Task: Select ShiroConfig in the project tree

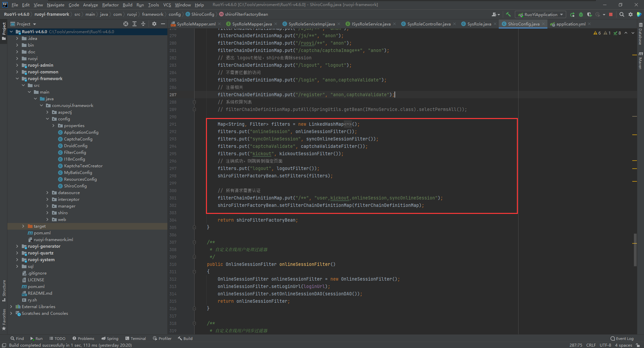Action: [75, 186]
